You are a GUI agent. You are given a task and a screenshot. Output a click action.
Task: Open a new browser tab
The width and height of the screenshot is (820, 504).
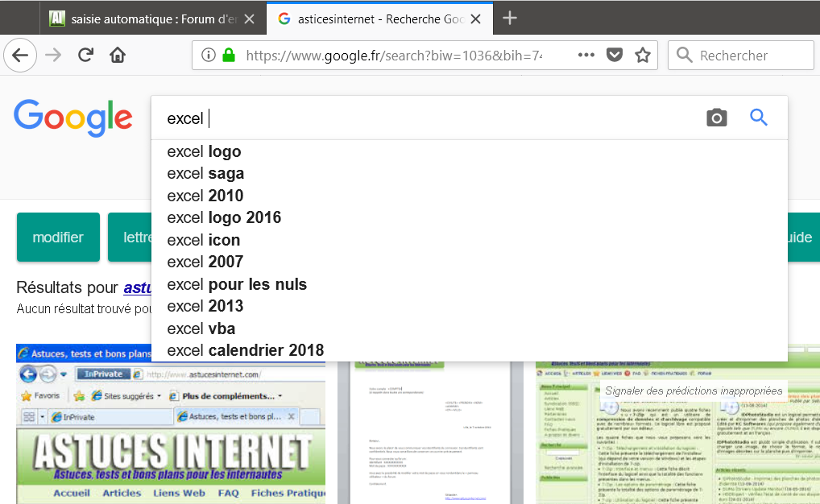point(509,19)
